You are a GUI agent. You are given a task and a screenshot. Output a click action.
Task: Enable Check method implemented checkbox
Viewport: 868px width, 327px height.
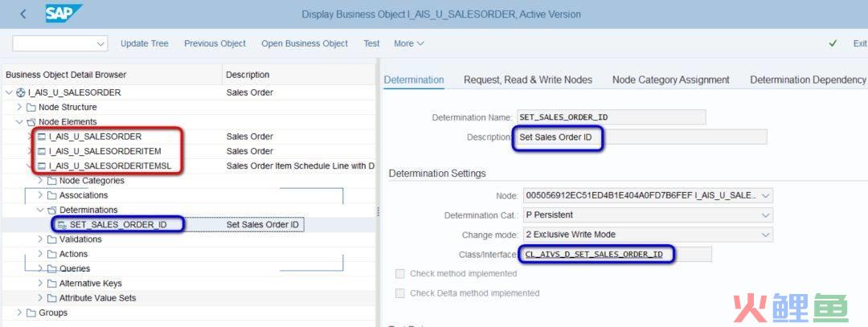399,274
